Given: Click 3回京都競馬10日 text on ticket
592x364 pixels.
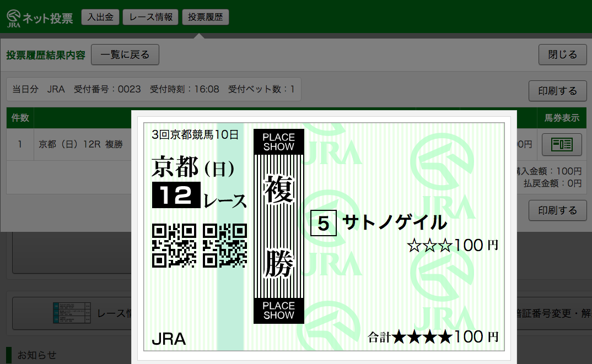Looking at the screenshot, I should tap(195, 135).
